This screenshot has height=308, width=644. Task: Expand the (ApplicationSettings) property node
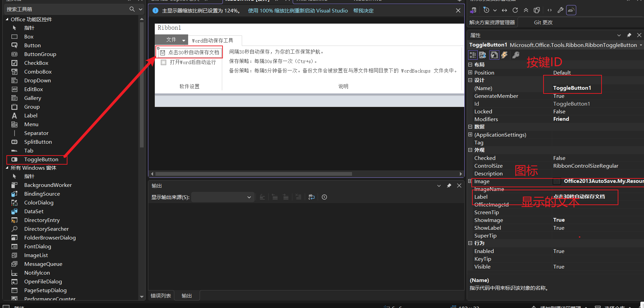click(471, 134)
